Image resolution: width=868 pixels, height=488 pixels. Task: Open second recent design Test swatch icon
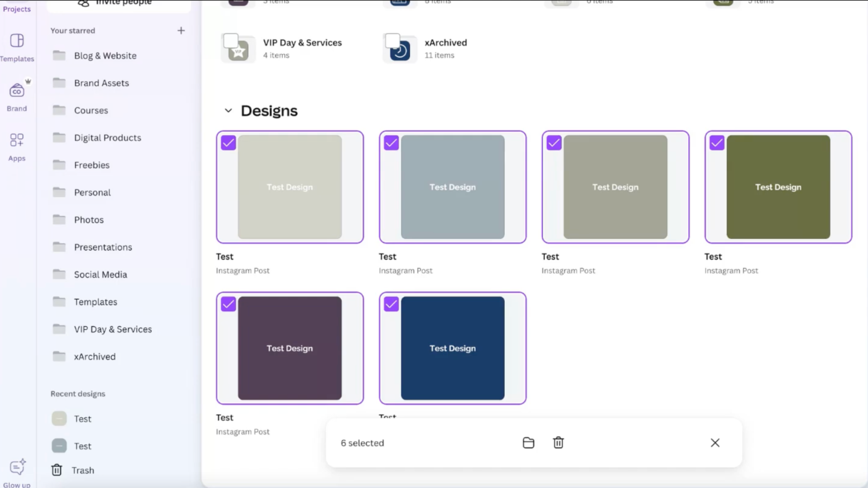pos(59,446)
